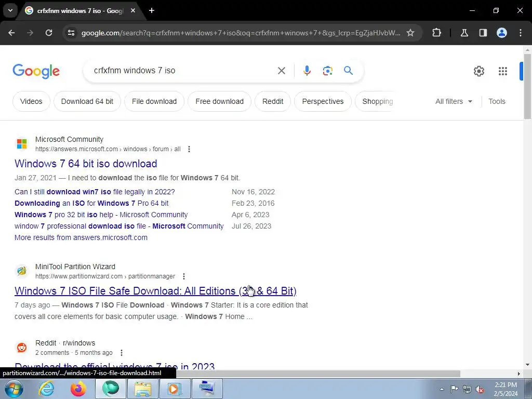Select the Videos filter chip
Screen dimensions: 532x399
(31, 101)
